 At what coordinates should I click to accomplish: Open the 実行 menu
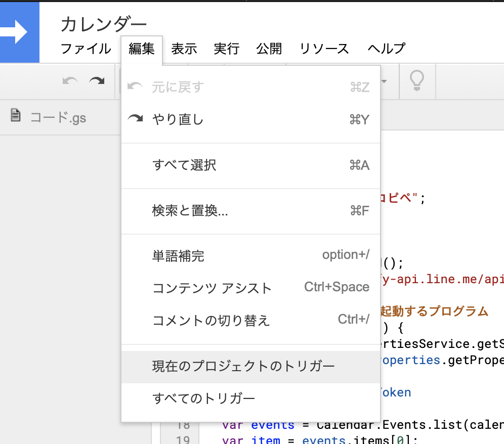click(x=226, y=49)
